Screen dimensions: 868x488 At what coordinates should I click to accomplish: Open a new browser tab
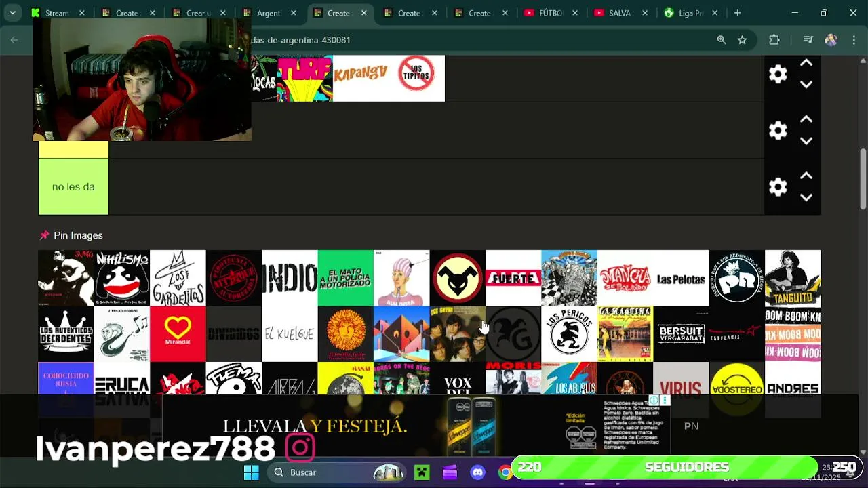tap(738, 13)
